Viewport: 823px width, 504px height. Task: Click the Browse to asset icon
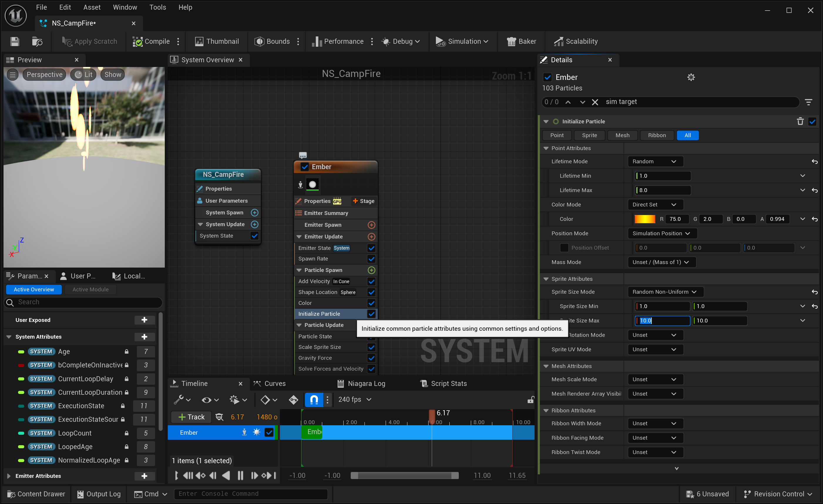tap(37, 41)
